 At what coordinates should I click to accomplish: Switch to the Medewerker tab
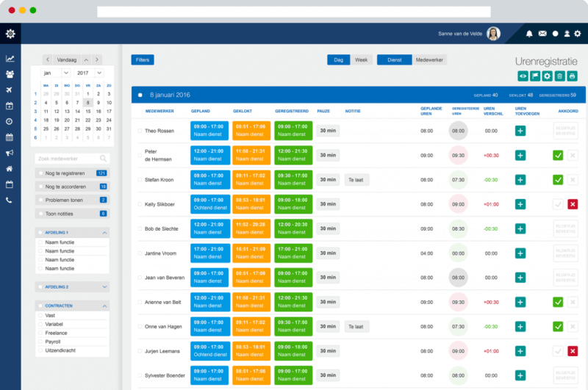pos(429,60)
